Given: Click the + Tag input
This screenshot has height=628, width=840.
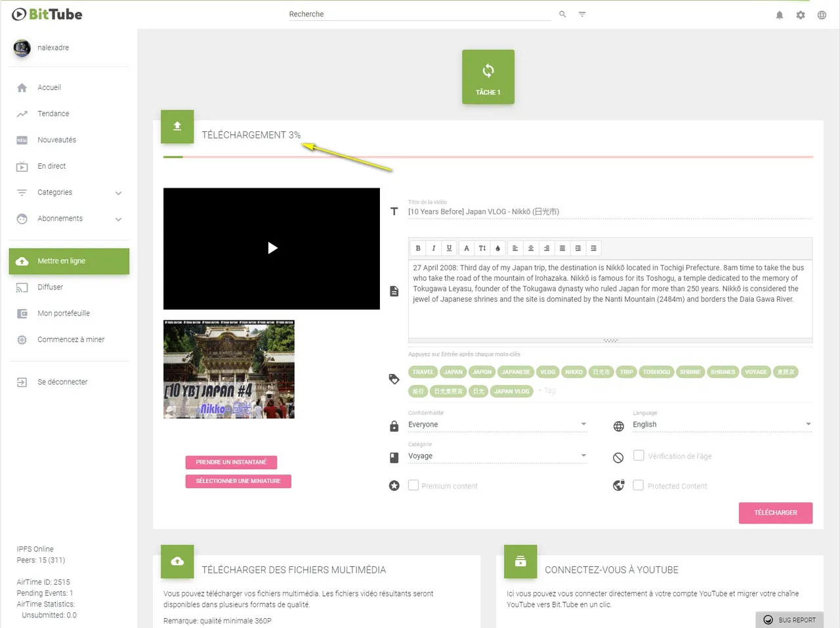Looking at the screenshot, I should click(547, 390).
